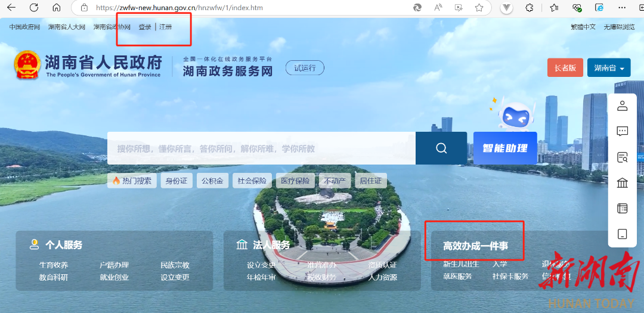Open browser extensions puzzle icon

529,8
